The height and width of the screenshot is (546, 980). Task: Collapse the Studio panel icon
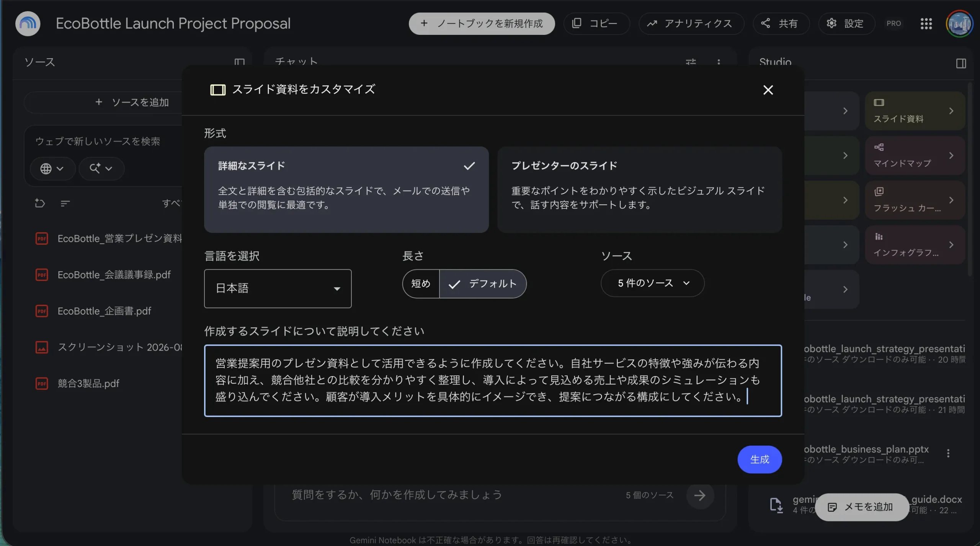961,63
